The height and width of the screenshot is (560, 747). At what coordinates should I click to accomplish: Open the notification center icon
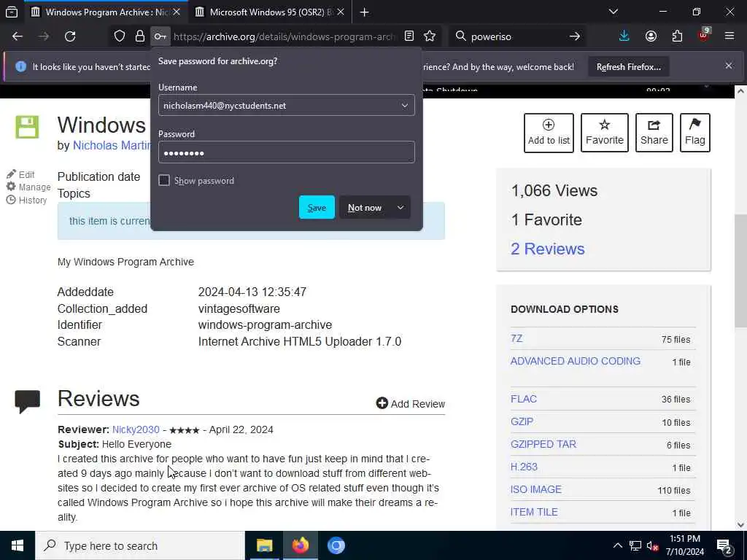point(724,546)
